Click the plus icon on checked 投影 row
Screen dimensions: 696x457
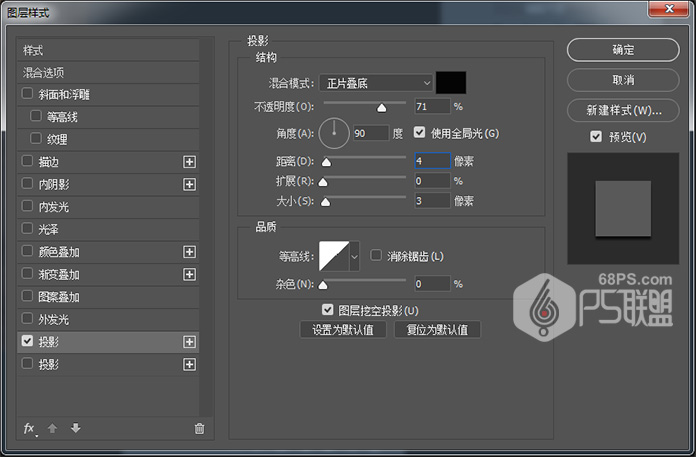click(190, 342)
